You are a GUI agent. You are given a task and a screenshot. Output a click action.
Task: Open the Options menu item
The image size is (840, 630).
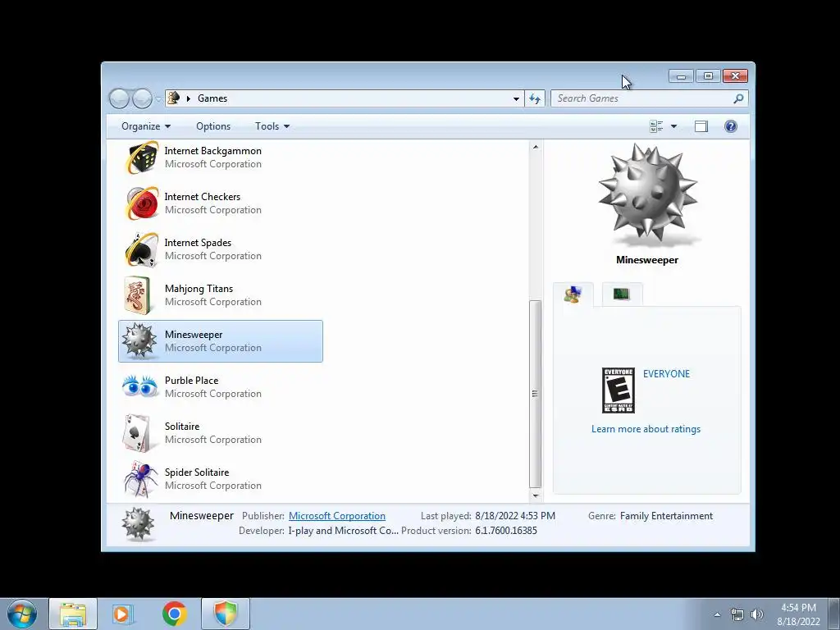pos(213,126)
